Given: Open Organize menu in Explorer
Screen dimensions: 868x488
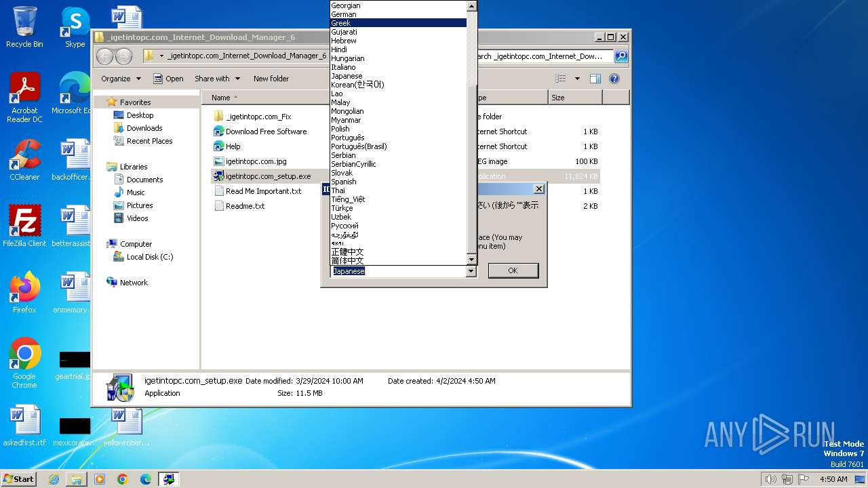Looking at the screenshot, I should pos(121,79).
